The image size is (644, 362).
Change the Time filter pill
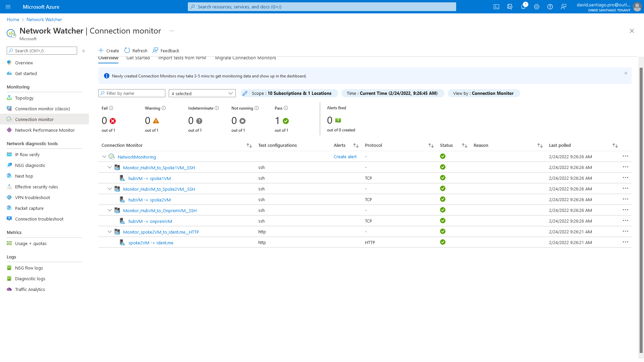(x=393, y=94)
